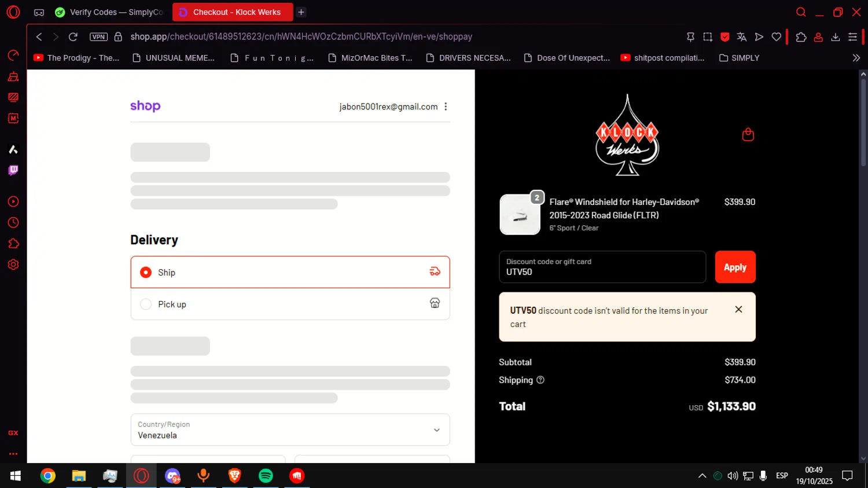868x488 pixels.
Task: Open the player icon in sidebar
Action: pos(13,201)
